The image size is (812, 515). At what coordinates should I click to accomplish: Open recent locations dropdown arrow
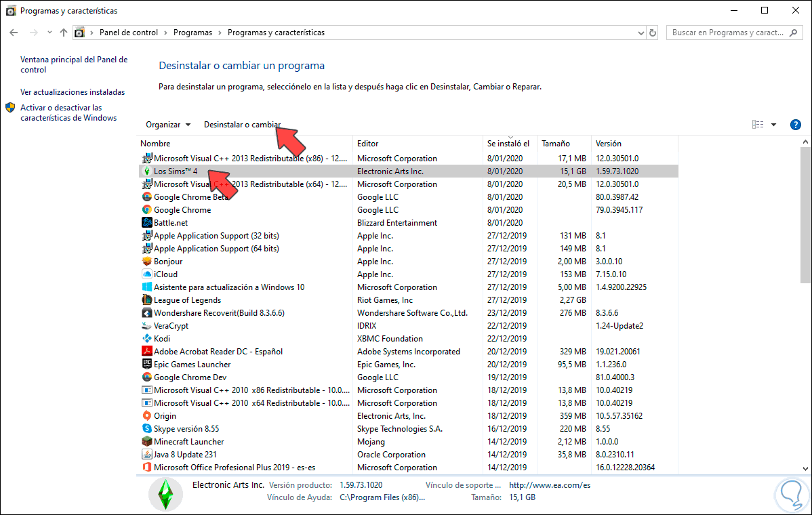49,33
